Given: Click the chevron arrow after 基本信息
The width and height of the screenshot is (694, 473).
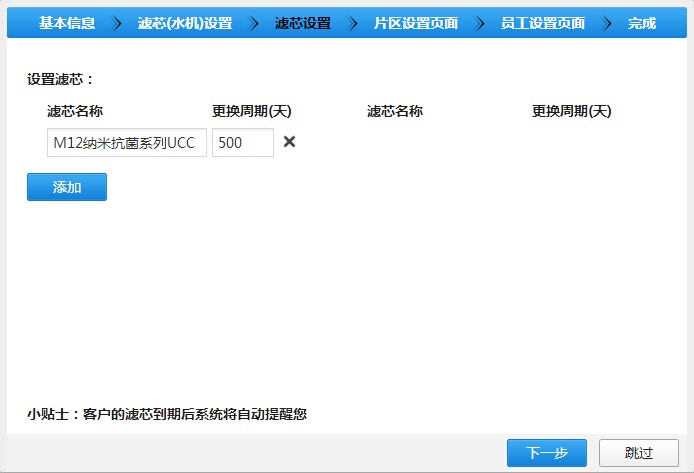Looking at the screenshot, I should pyautogui.click(x=116, y=22).
